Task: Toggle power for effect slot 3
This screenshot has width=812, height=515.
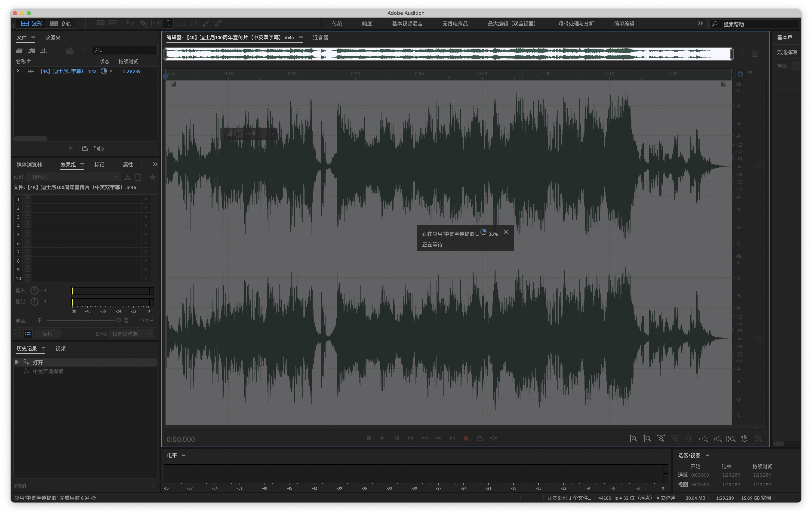Action: [x=28, y=217]
